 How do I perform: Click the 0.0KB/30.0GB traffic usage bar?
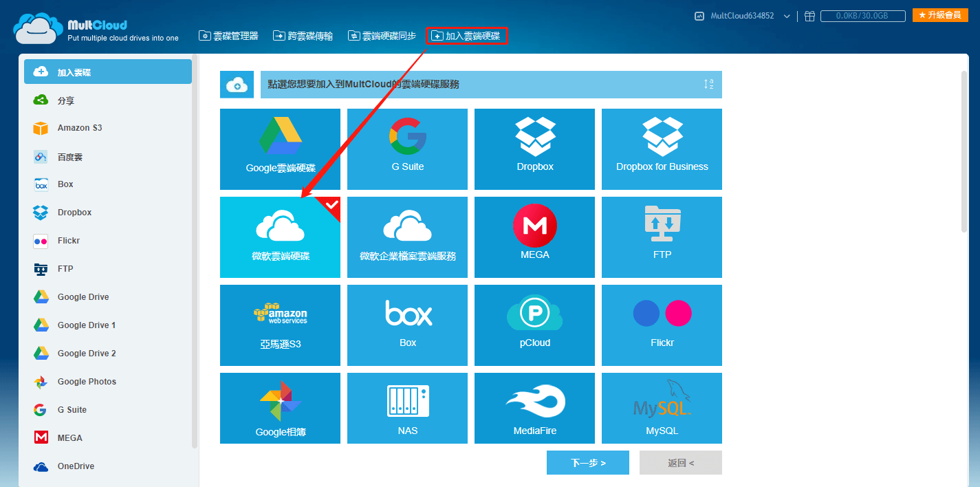point(863,16)
